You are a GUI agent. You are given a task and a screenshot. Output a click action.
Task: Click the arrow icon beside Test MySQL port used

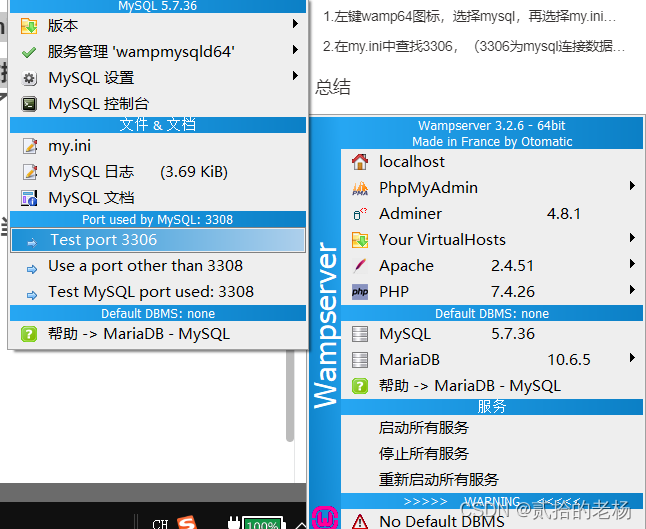point(32,295)
